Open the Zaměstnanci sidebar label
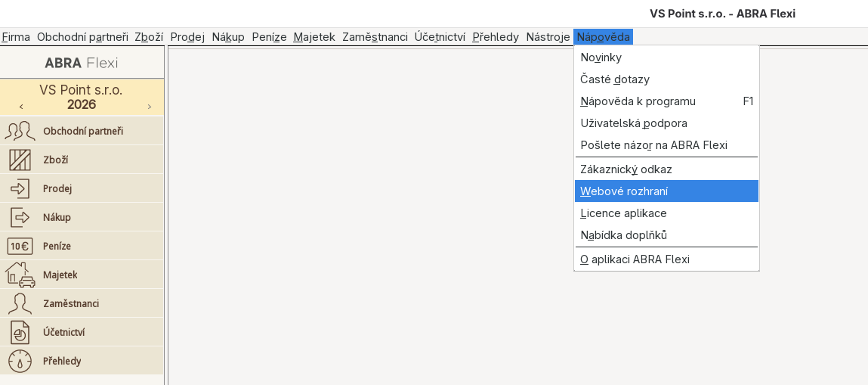 [x=71, y=303]
